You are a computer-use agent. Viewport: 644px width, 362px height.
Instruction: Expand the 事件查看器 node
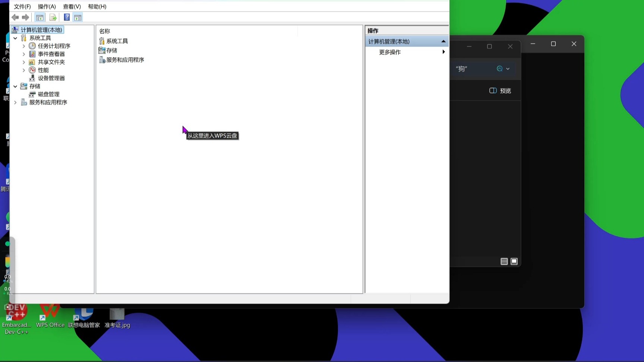24,54
